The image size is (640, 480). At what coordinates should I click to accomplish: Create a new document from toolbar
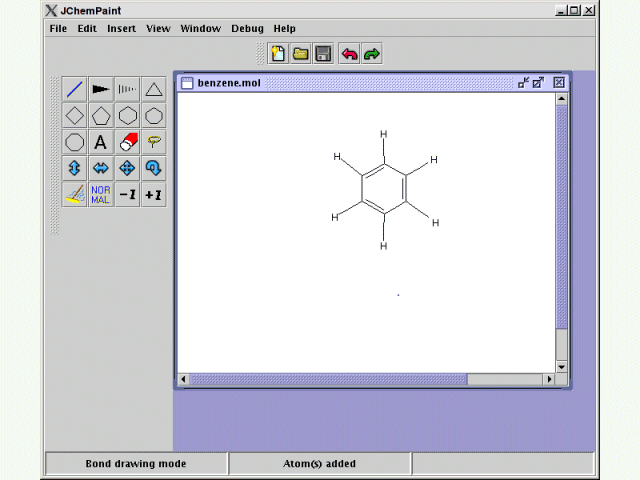pos(278,54)
